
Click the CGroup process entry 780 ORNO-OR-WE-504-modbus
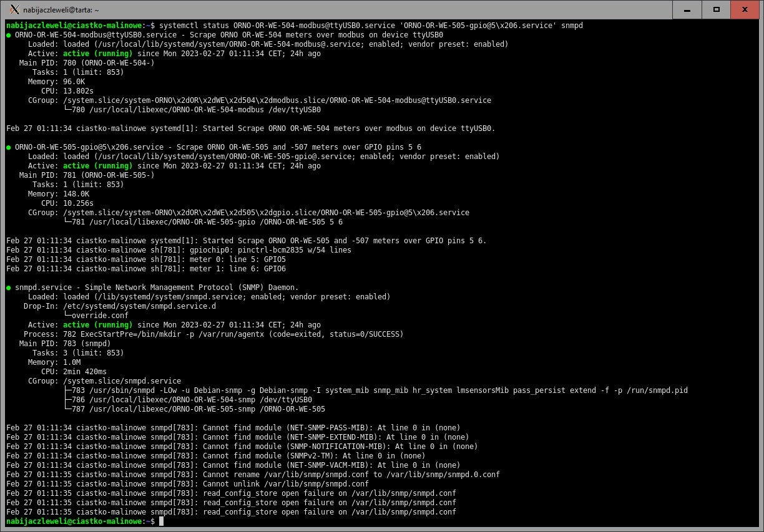point(195,110)
